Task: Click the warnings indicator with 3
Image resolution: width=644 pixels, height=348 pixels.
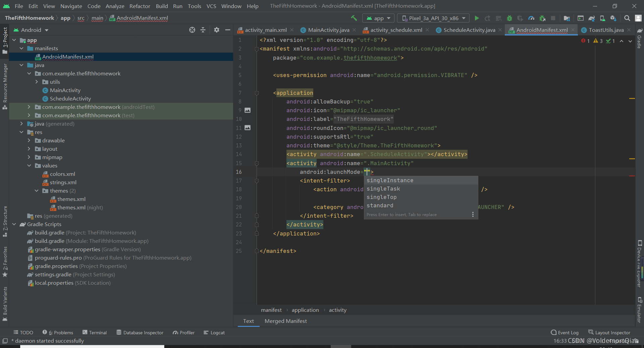Action: (x=598, y=41)
